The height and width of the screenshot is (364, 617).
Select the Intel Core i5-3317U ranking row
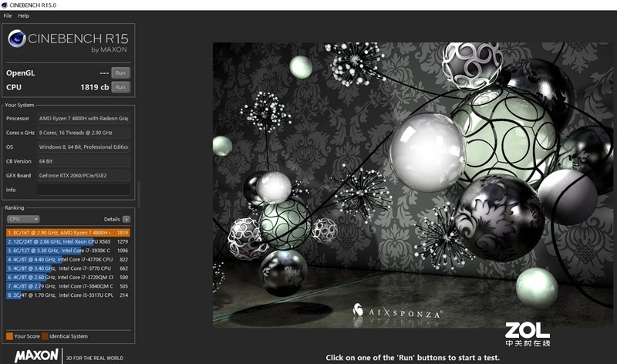coord(68,295)
